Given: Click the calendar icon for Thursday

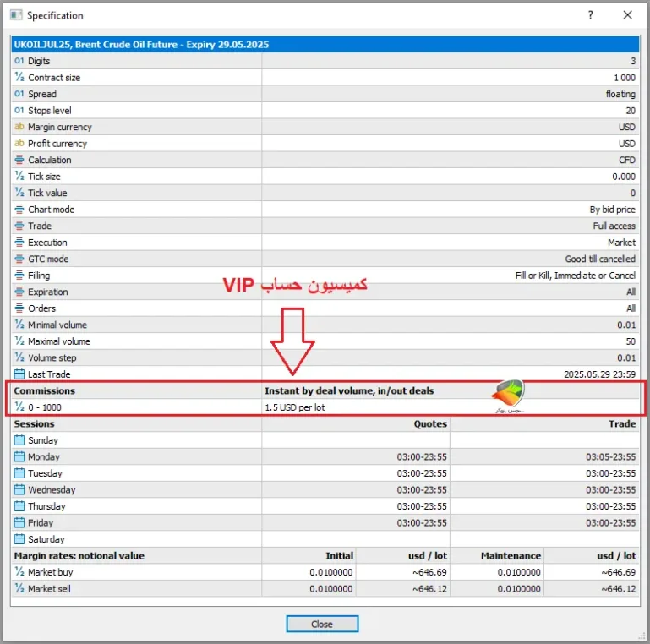Looking at the screenshot, I should pos(19,506).
